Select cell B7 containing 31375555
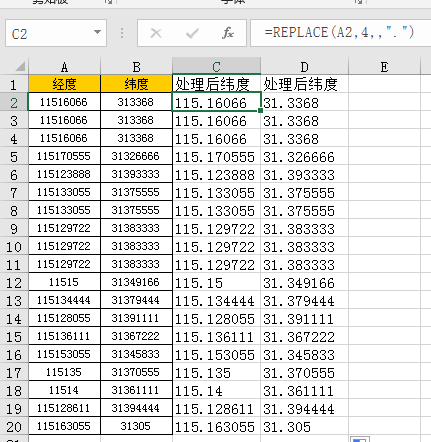Screen dimensions: 431x442 tap(136, 192)
